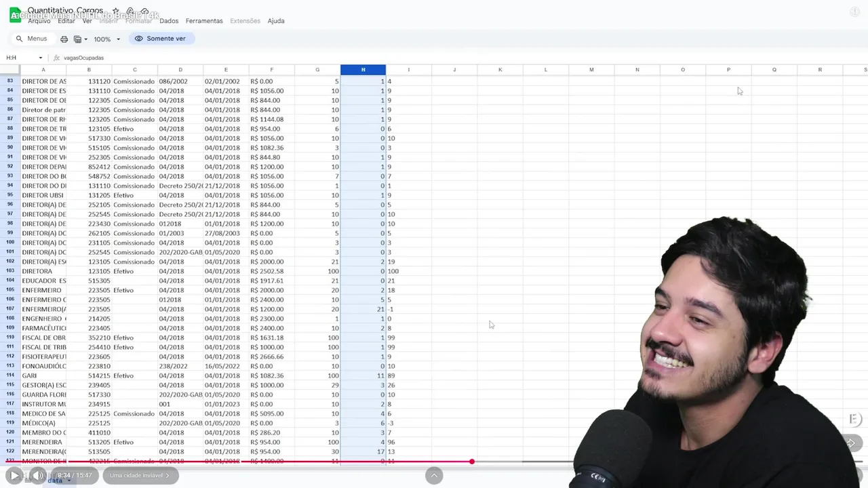Click the cell with code '548752'
868x488 pixels.
(x=89, y=176)
